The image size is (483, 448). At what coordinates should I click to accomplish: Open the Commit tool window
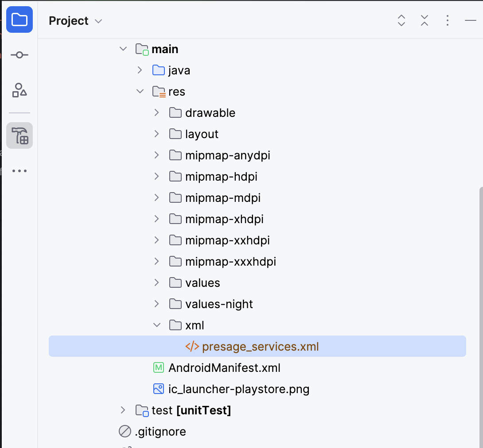point(19,54)
